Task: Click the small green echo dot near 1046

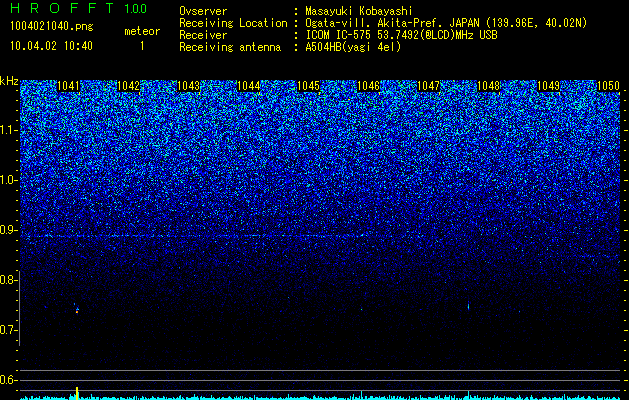Action: (361, 309)
